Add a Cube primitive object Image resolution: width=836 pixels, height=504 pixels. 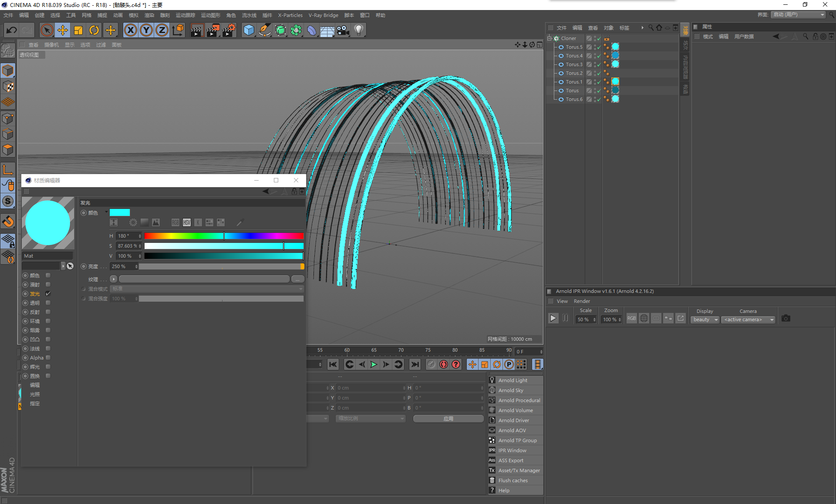(x=249, y=30)
